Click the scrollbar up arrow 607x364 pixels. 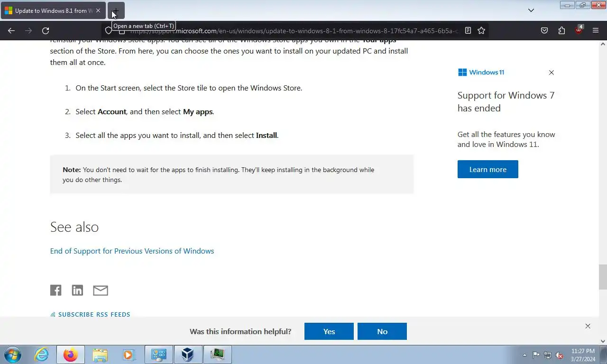[603, 44]
